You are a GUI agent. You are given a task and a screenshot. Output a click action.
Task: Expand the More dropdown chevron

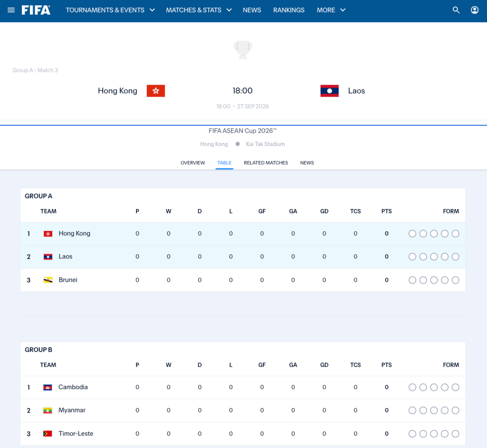[x=343, y=10]
